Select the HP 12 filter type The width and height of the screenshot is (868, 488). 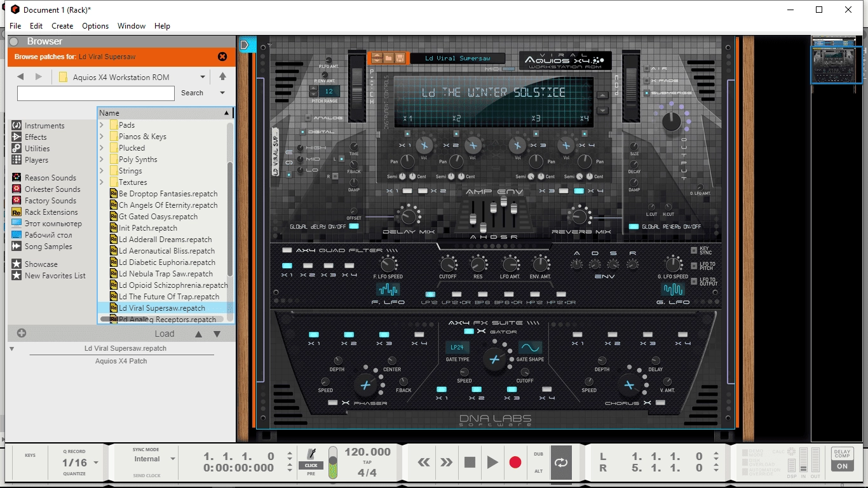pyautogui.click(x=535, y=294)
